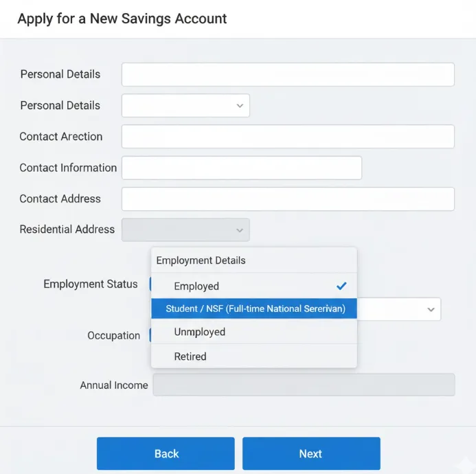The height and width of the screenshot is (474, 476).
Task: Click the blue checkmark beside Employed
Action: [x=341, y=286]
